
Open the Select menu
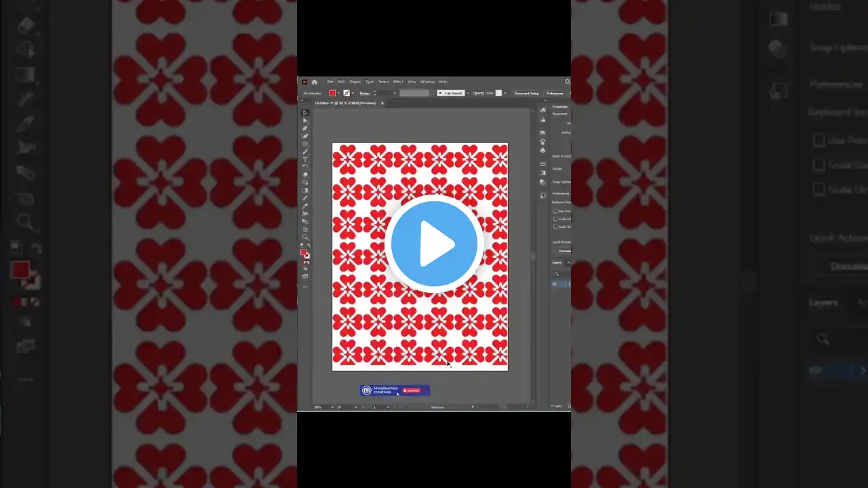click(x=383, y=82)
